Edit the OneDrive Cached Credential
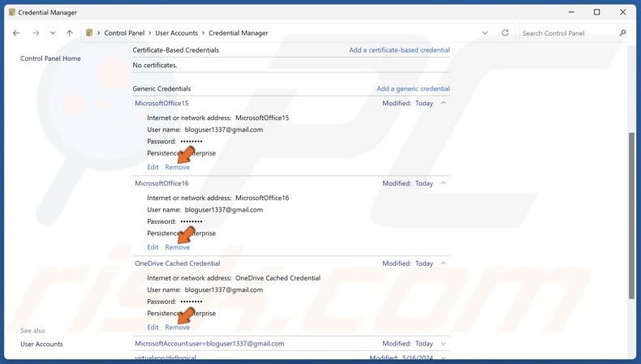Viewport: 641px width, 364px height. [153, 328]
